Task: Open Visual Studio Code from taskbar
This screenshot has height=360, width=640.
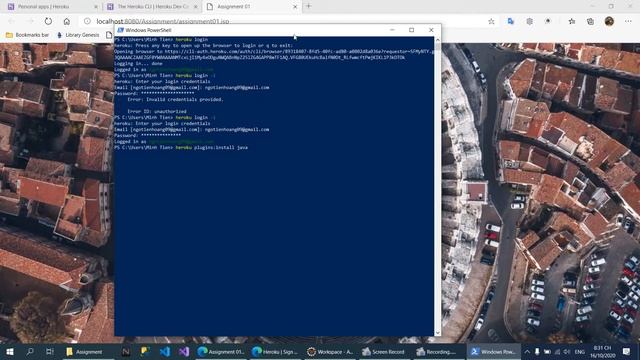Action: (x=164, y=351)
